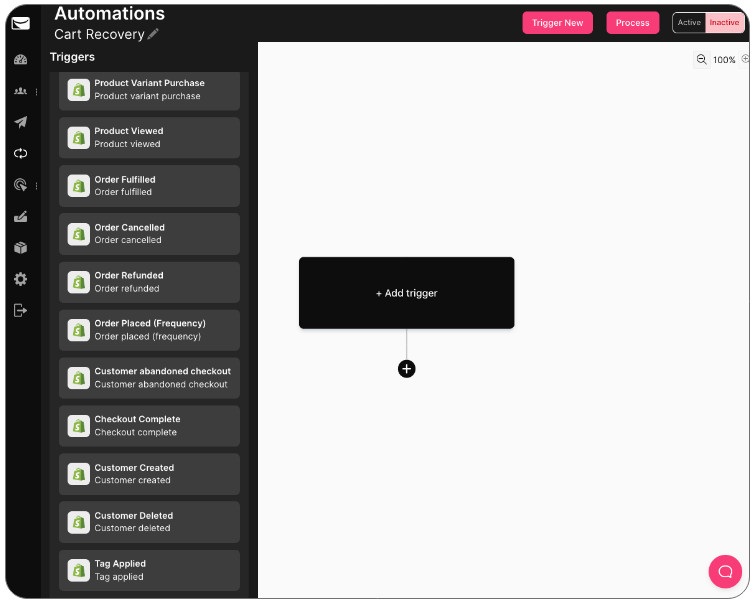Click the zoom out magnifier icon
Screen dimensions: 755x602
702,60
